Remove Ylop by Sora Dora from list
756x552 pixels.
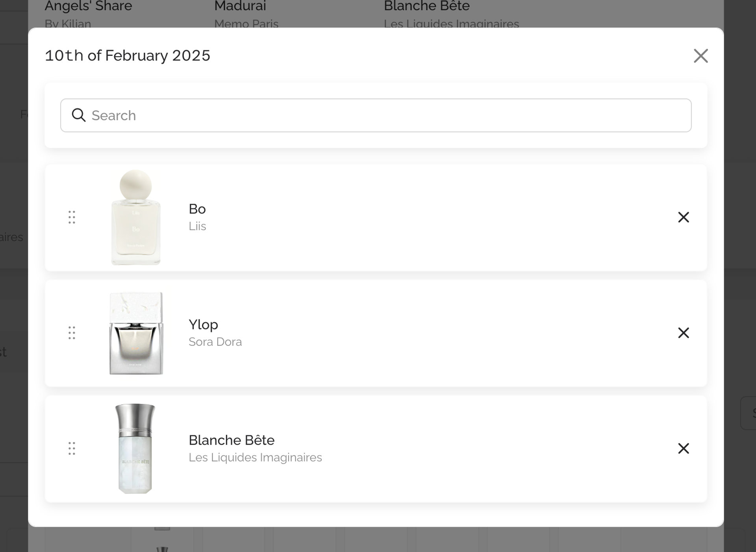[x=683, y=333]
